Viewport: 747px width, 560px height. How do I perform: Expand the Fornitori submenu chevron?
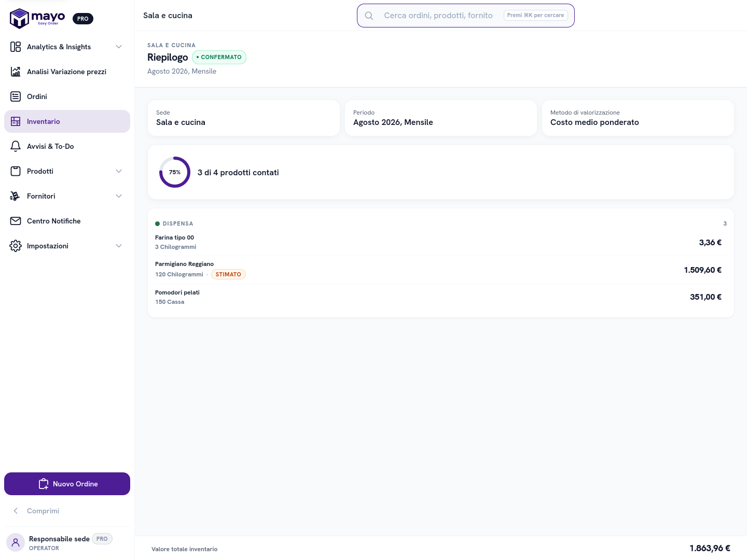click(119, 196)
